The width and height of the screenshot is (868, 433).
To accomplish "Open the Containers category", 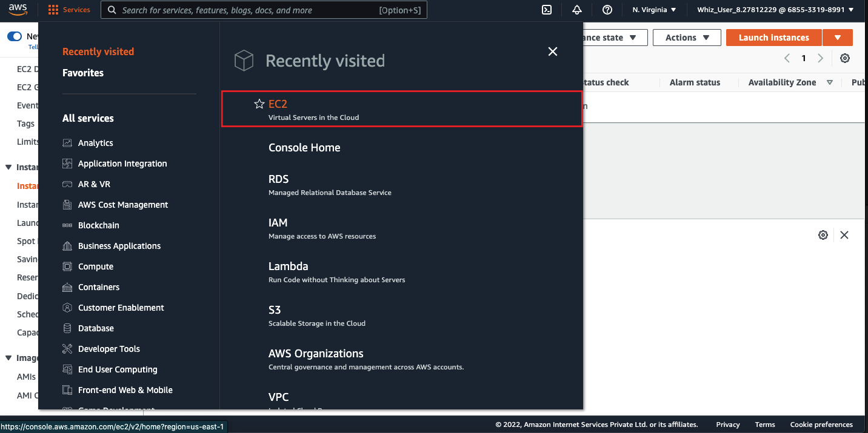I will 99,287.
